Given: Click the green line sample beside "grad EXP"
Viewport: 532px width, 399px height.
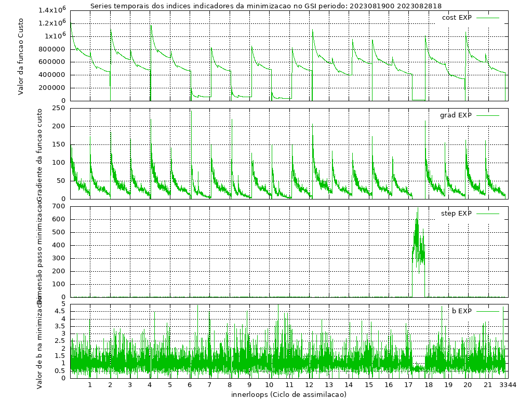Looking at the screenshot, I should point(488,115).
